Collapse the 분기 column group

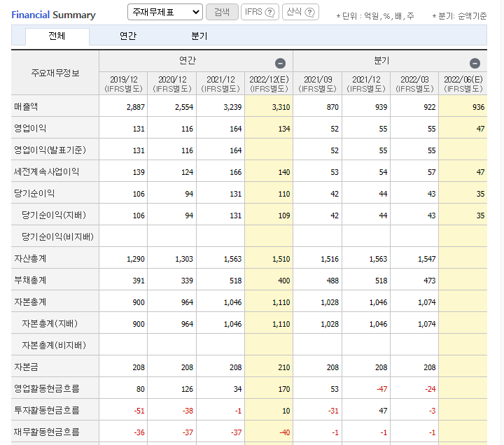click(475, 63)
